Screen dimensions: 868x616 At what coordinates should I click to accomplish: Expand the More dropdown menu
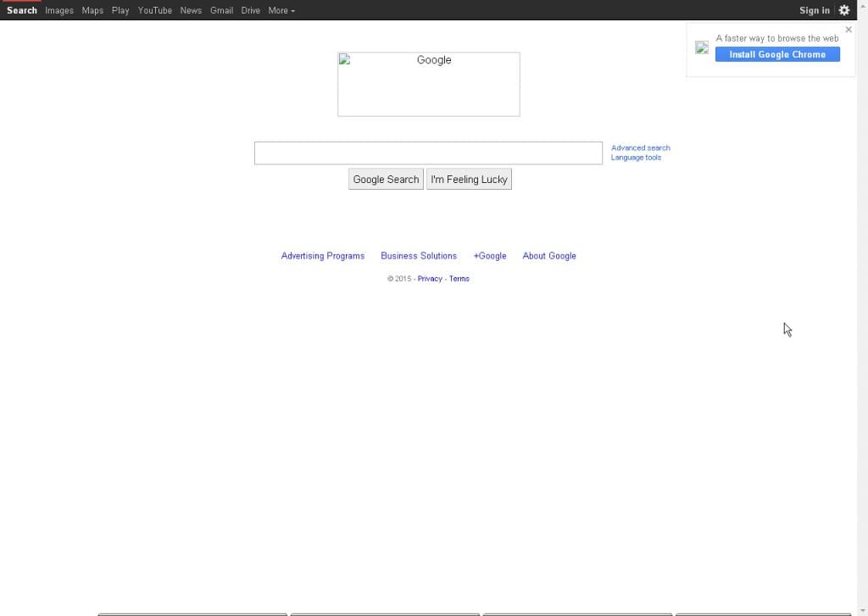coord(281,10)
